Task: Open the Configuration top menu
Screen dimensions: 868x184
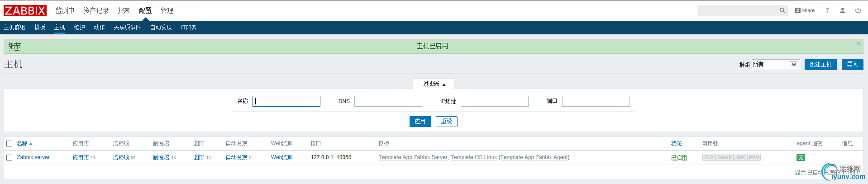Action: (145, 10)
